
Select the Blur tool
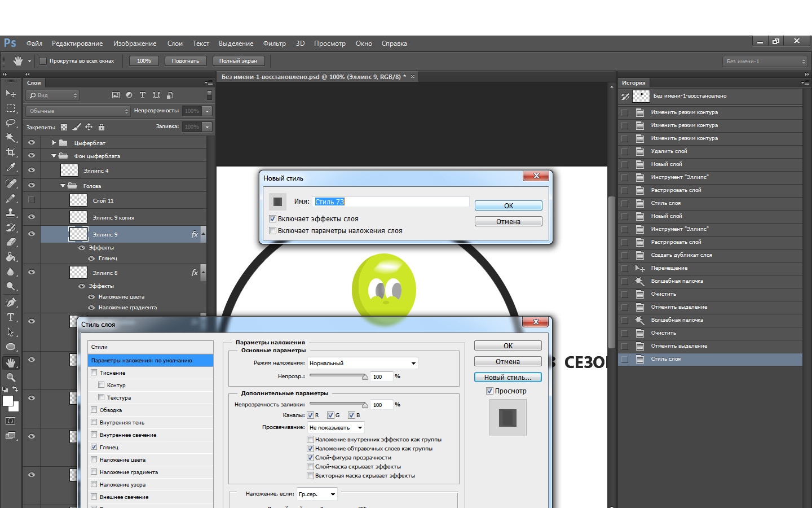pyautogui.click(x=11, y=271)
